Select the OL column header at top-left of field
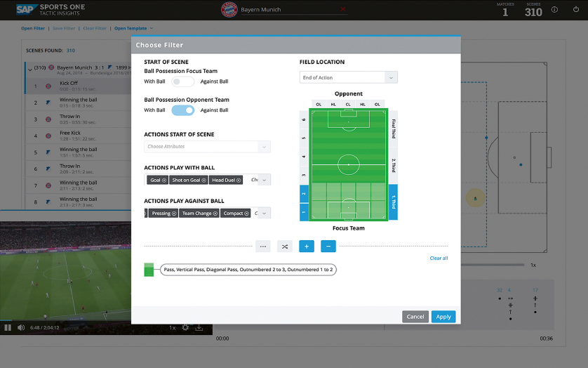Screen dimensions: 588x368 point(318,104)
